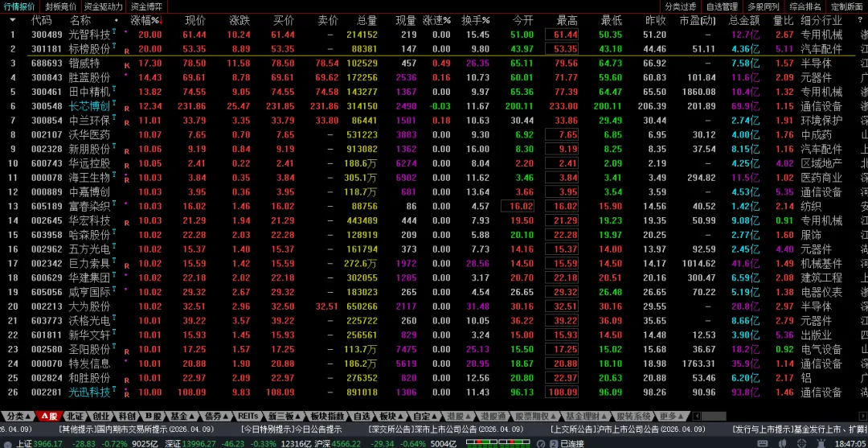
Task: Click the red sort arrow on 涨幅% header
Action: pos(161,21)
